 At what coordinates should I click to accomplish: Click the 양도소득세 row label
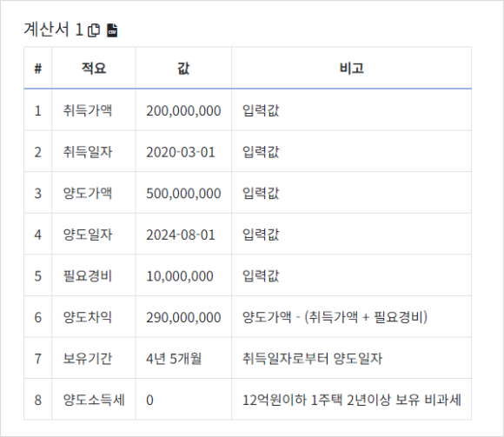94,400
